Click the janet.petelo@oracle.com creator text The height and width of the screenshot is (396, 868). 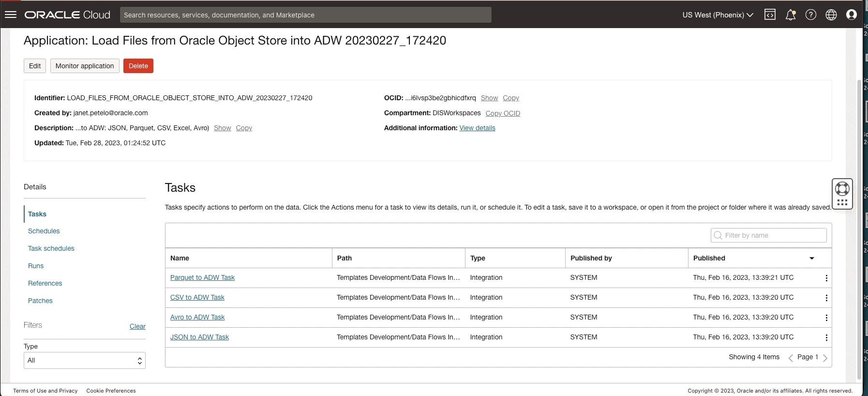point(111,113)
